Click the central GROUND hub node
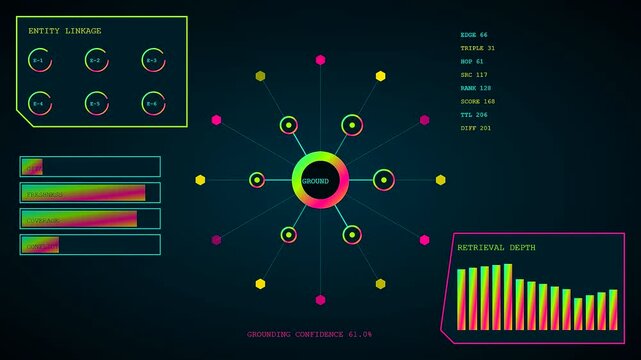The image size is (641, 360). tap(320, 180)
